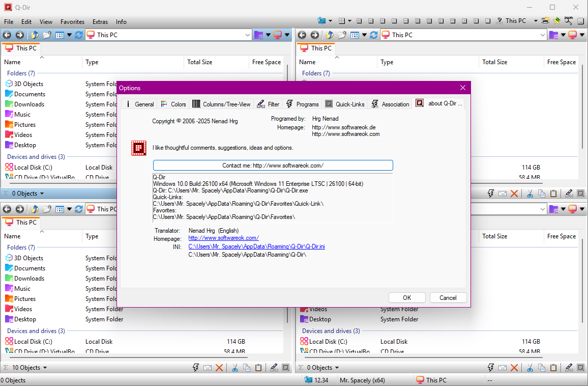
Task: Go back in the top-right pane
Action: 302,35
